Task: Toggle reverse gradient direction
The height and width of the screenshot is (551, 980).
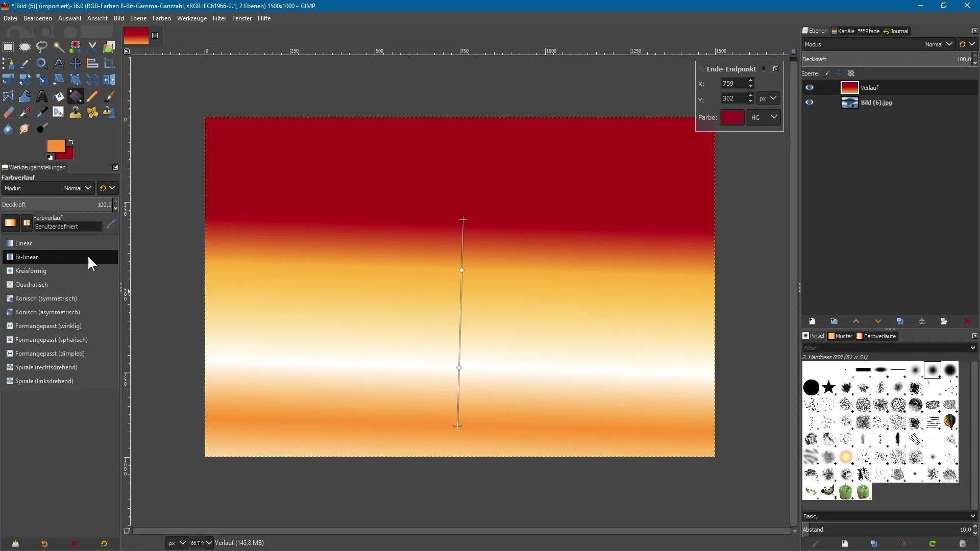Action: click(x=27, y=223)
